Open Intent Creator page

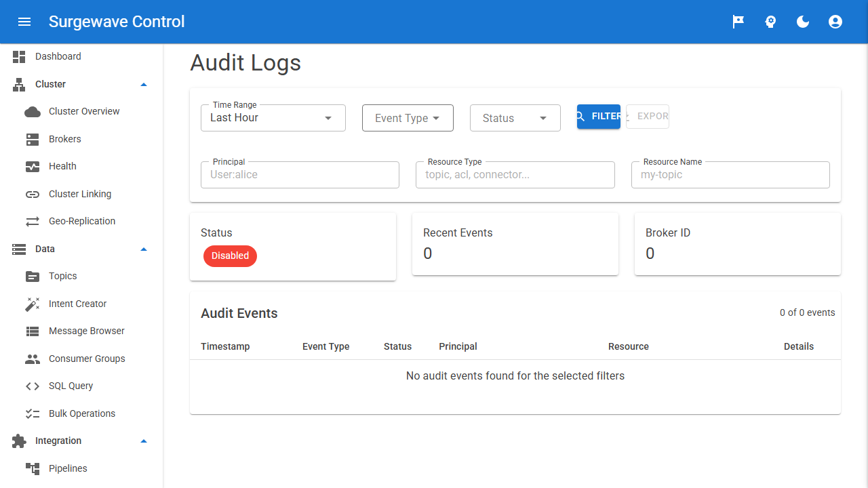pyautogui.click(x=81, y=304)
